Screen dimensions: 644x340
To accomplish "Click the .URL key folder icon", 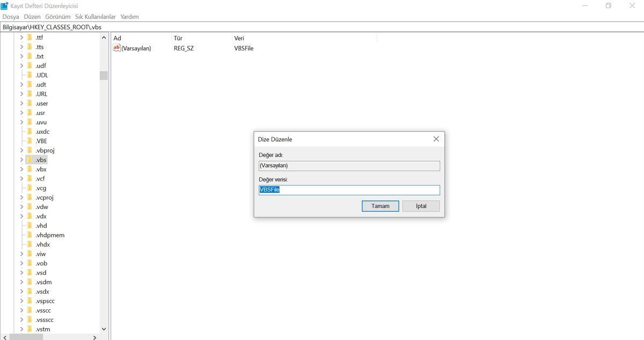I will (30, 93).
